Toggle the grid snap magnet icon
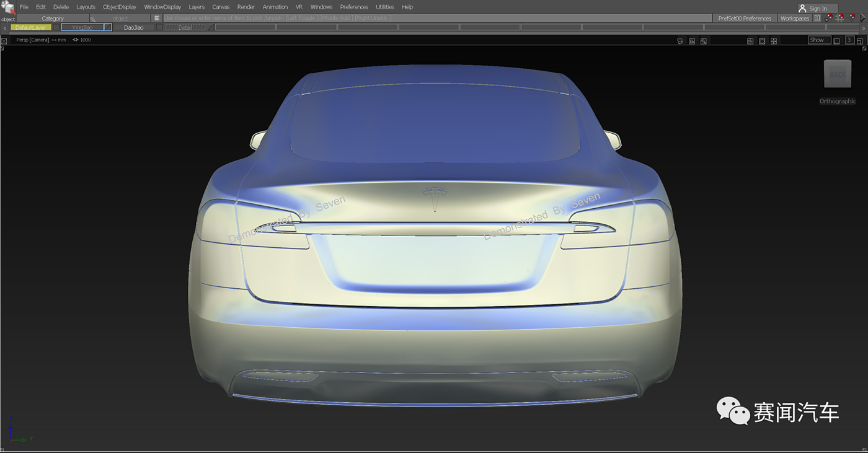Image resolution: width=868 pixels, height=453 pixels. pyautogui.click(x=840, y=18)
